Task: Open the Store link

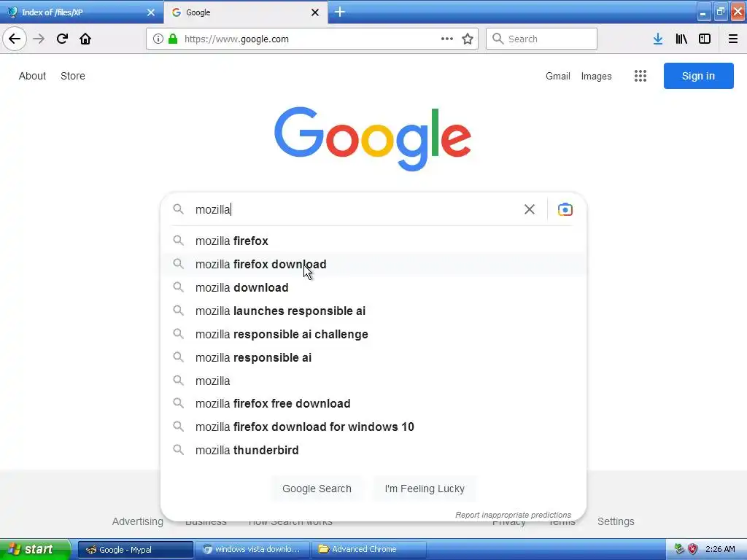Action: coord(73,76)
